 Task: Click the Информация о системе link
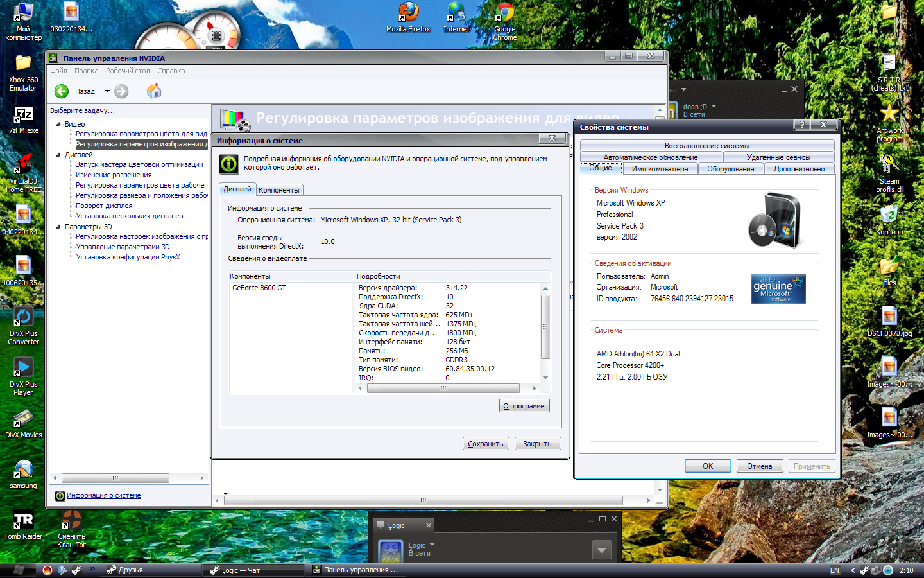click(x=104, y=496)
